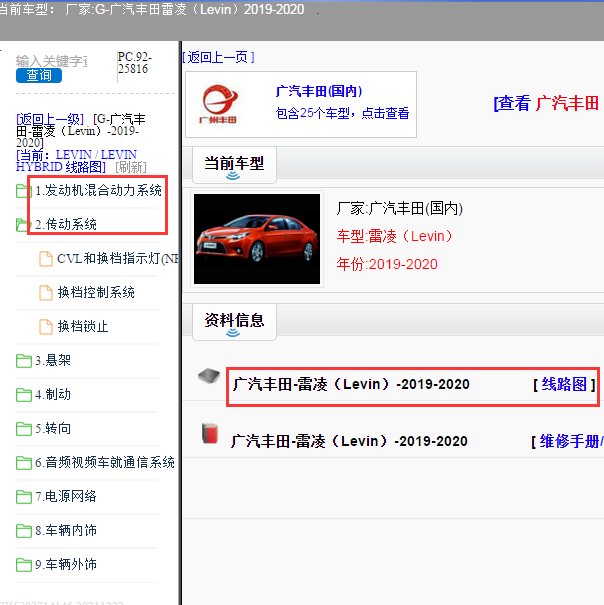Click folder icon of 8.车辆内饰
The width and height of the screenshot is (604, 605).
[24, 531]
